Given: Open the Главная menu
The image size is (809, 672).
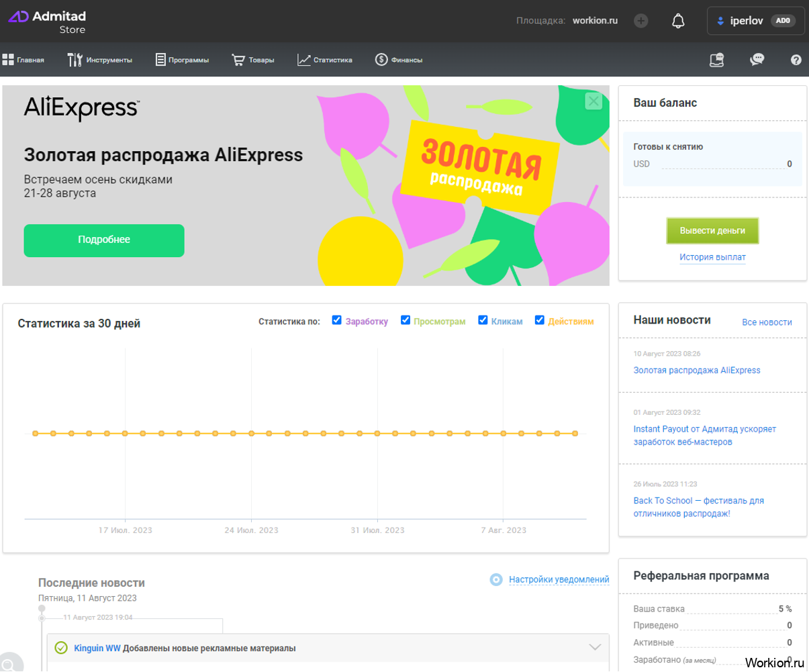Looking at the screenshot, I should tap(23, 60).
